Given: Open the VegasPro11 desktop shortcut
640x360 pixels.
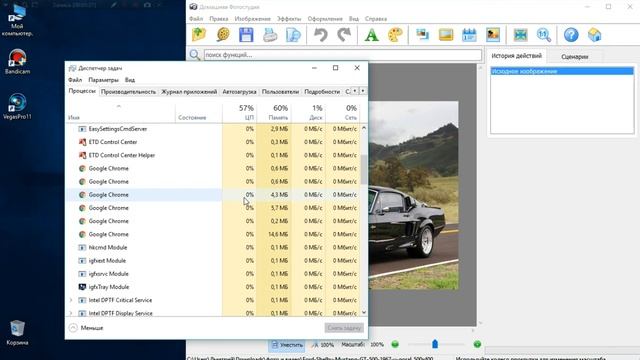Looking at the screenshot, I should tap(17, 106).
